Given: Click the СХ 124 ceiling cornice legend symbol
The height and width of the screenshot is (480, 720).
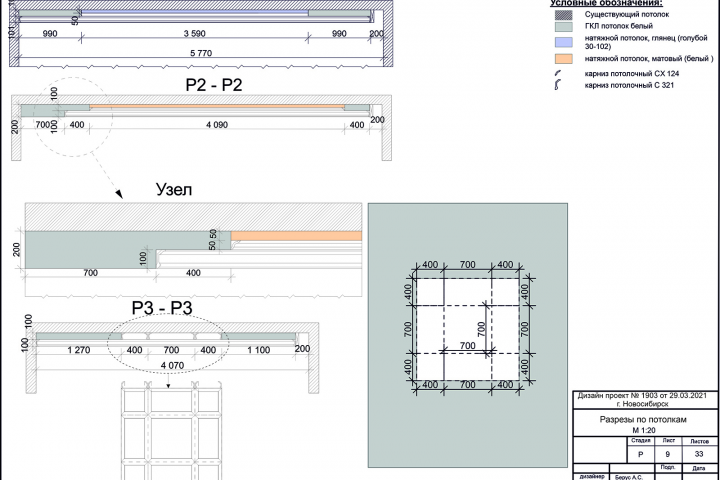Looking at the screenshot, I should pos(558,73).
